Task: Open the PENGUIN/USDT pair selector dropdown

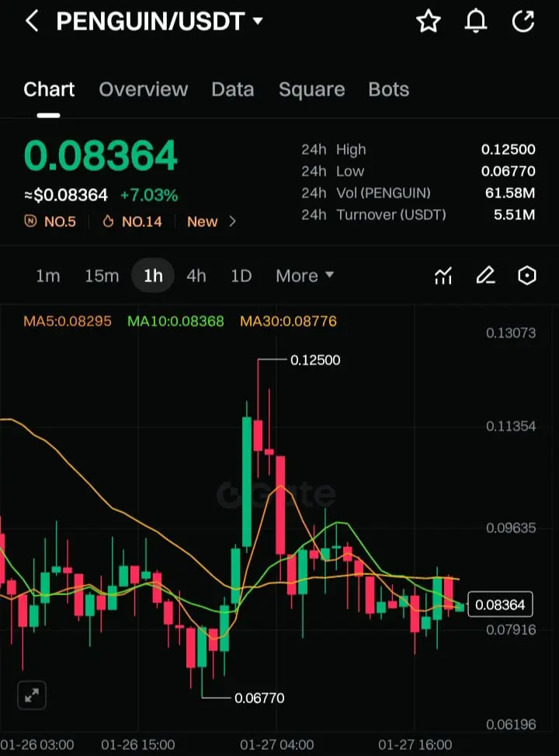Action: (159, 21)
